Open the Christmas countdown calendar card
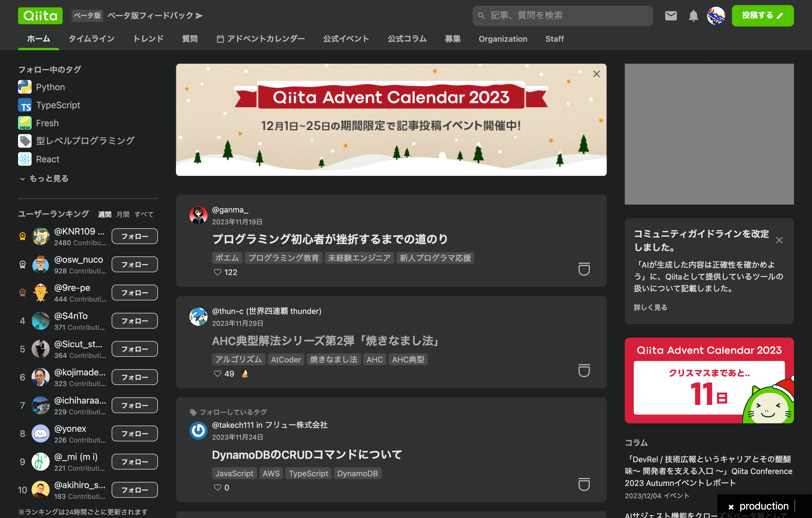The image size is (812, 518). [709, 380]
